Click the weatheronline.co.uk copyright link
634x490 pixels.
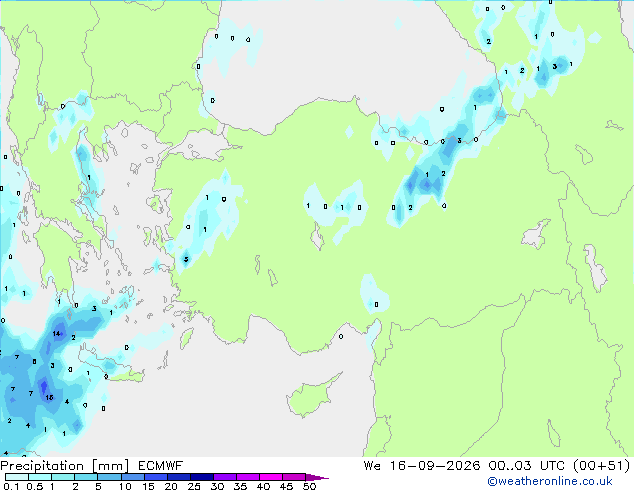[x=550, y=481]
